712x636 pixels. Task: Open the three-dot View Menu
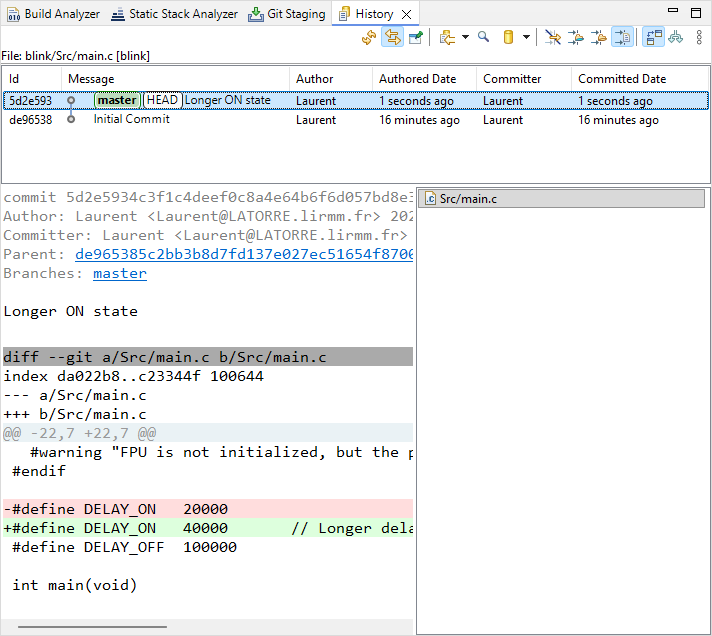point(699,38)
